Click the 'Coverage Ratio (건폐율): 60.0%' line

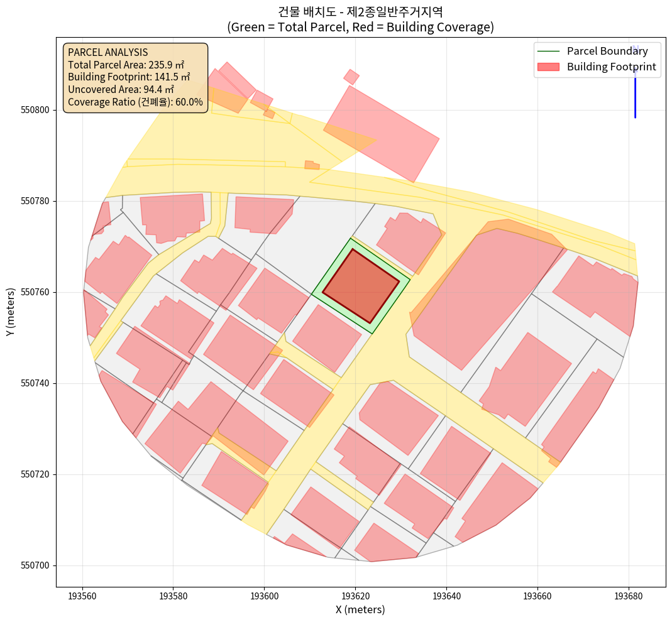click(135, 102)
